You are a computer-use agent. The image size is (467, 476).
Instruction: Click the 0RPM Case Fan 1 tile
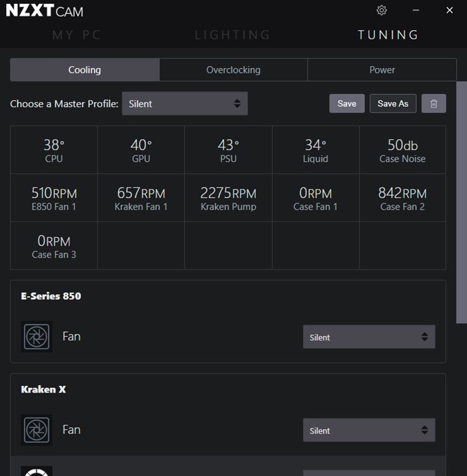[x=316, y=198]
